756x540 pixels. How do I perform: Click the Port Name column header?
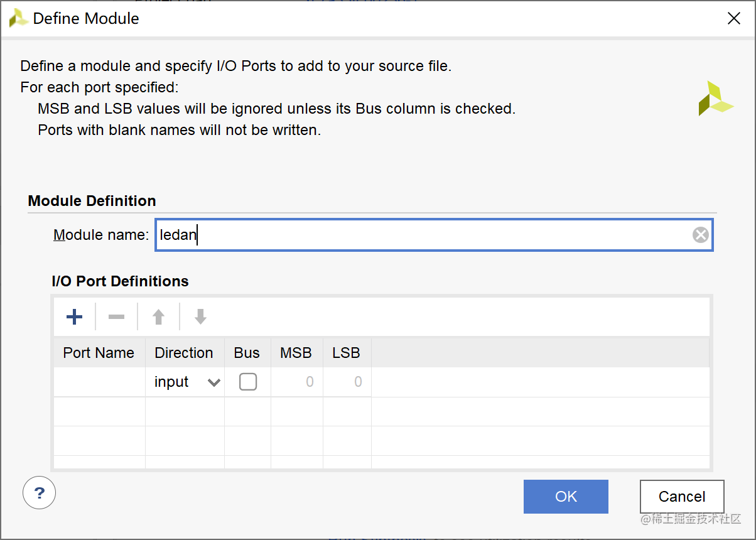pyautogui.click(x=99, y=353)
